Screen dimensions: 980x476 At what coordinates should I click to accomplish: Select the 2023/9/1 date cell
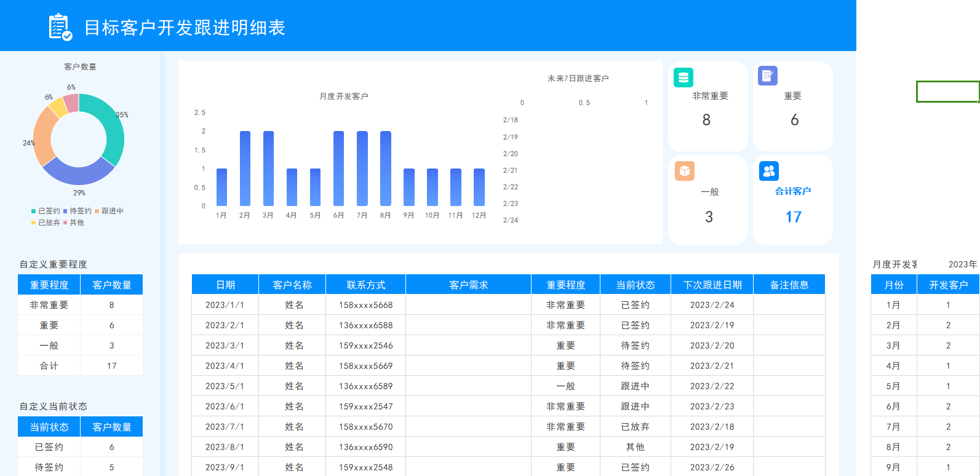coord(225,467)
